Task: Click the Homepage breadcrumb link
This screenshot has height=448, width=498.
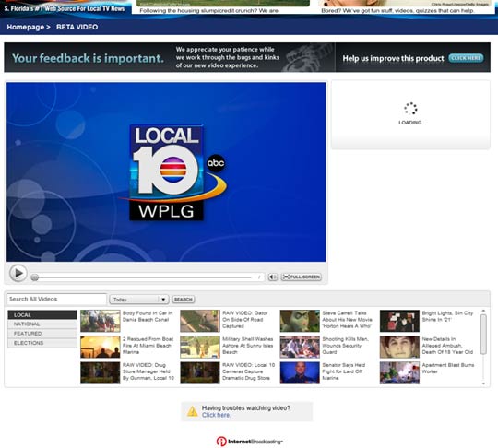Action: click(x=26, y=28)
